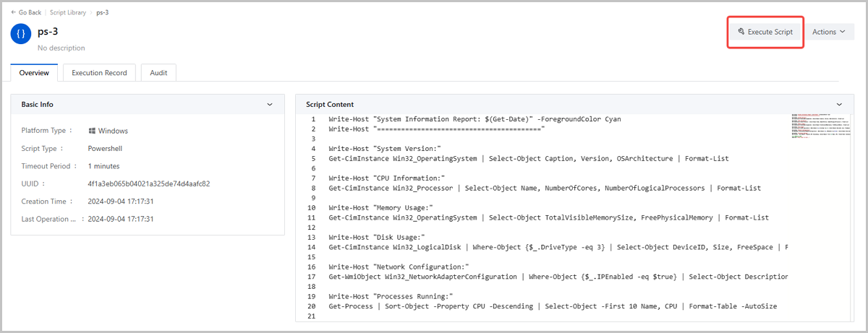868x333 pixels.
Task: Click the ps-3 script title heading
Action: pos(48,32)
